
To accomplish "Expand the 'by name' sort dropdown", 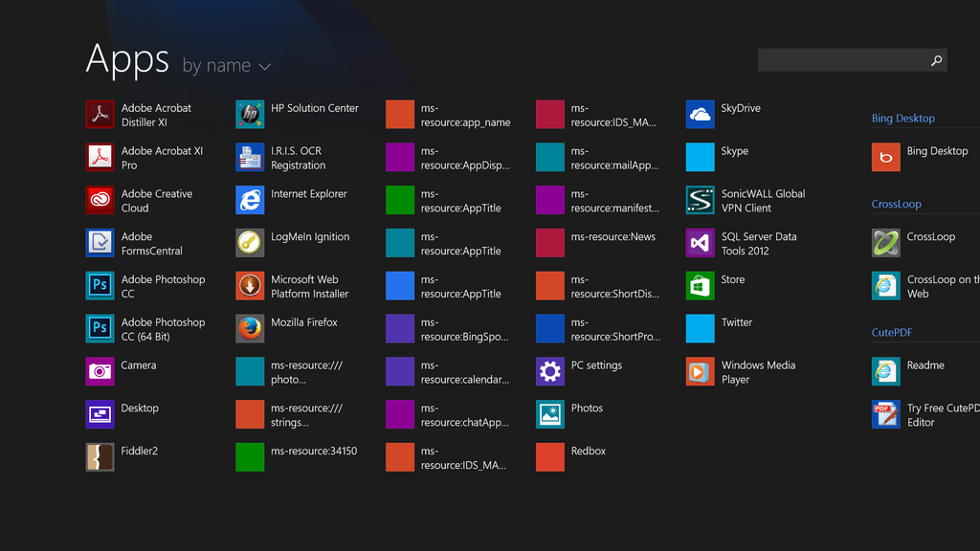I will tap(226, 66).
